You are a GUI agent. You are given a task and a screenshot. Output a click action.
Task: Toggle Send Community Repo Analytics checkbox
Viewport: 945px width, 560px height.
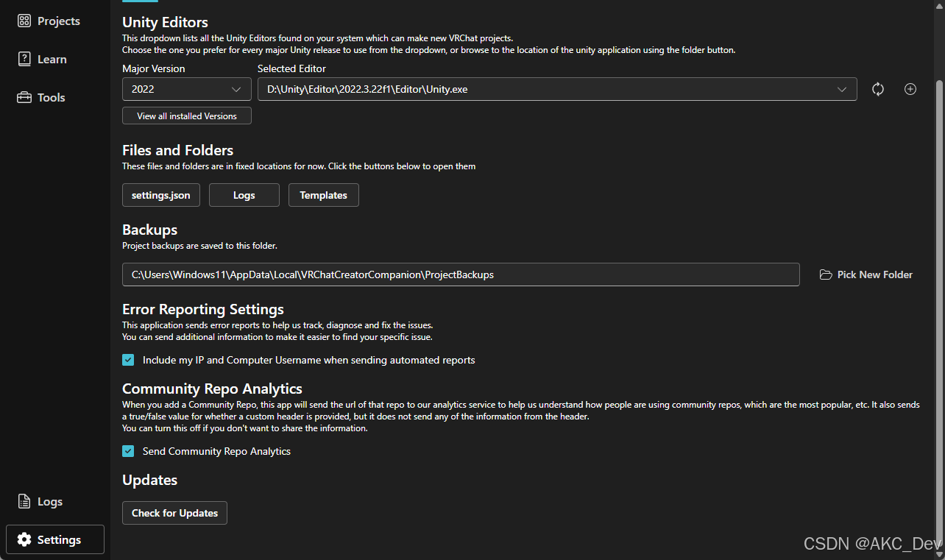click(x=128, y=451)
